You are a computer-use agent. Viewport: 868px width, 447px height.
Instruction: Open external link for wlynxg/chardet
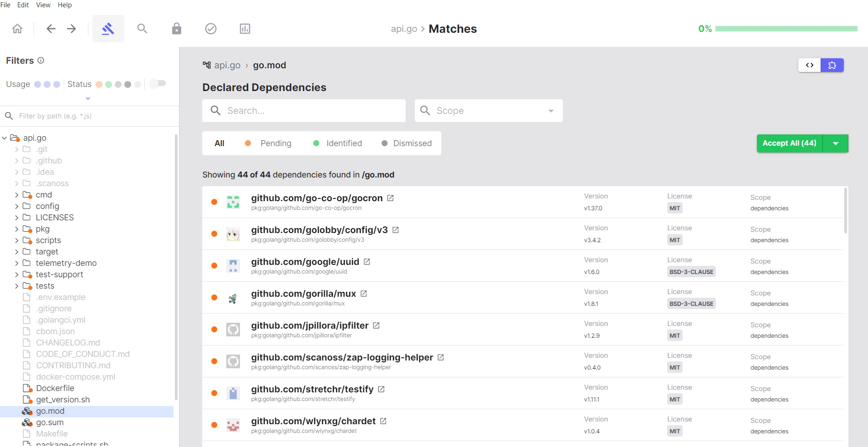(383, 421)
